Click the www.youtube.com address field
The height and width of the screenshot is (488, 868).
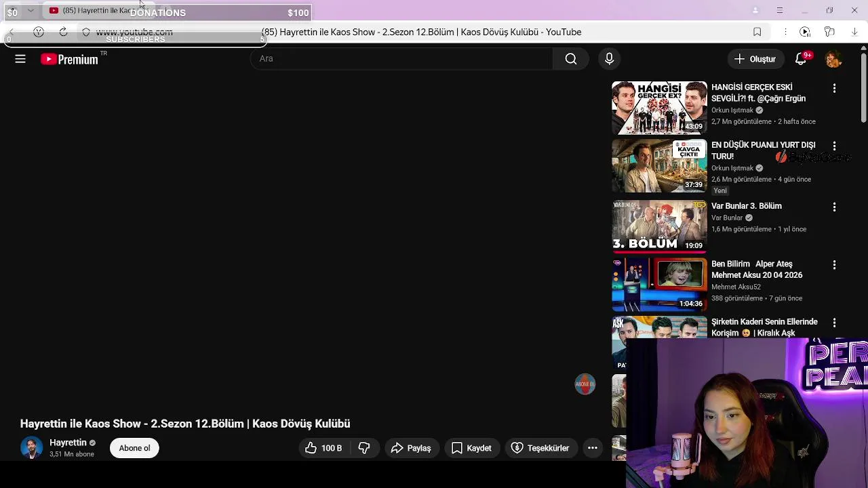click(x=134, y=32)
